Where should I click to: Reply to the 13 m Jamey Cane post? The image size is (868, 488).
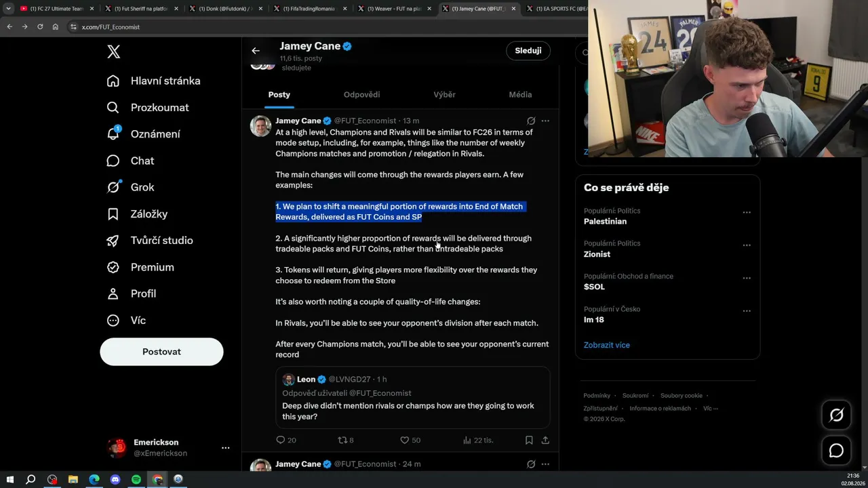click(x=281, y=440)
